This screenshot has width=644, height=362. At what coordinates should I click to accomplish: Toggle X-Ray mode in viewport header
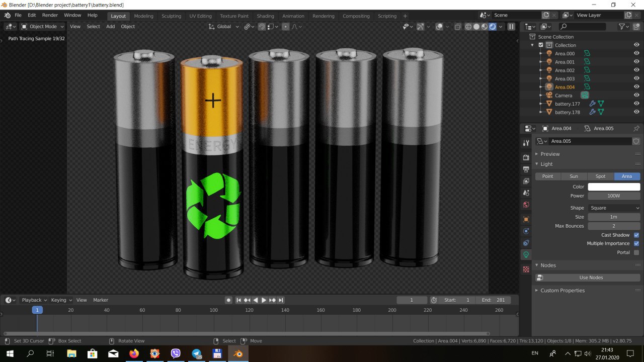[x=457, y=27]
